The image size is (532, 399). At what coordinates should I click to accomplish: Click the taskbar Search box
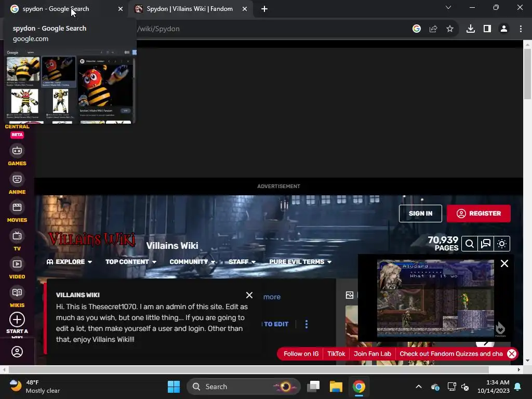[243, 387]
